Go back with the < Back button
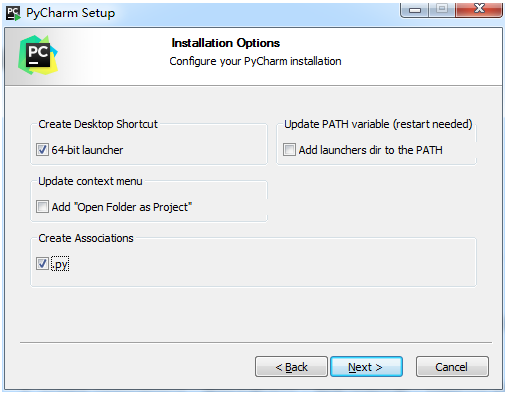 [291, 367]
